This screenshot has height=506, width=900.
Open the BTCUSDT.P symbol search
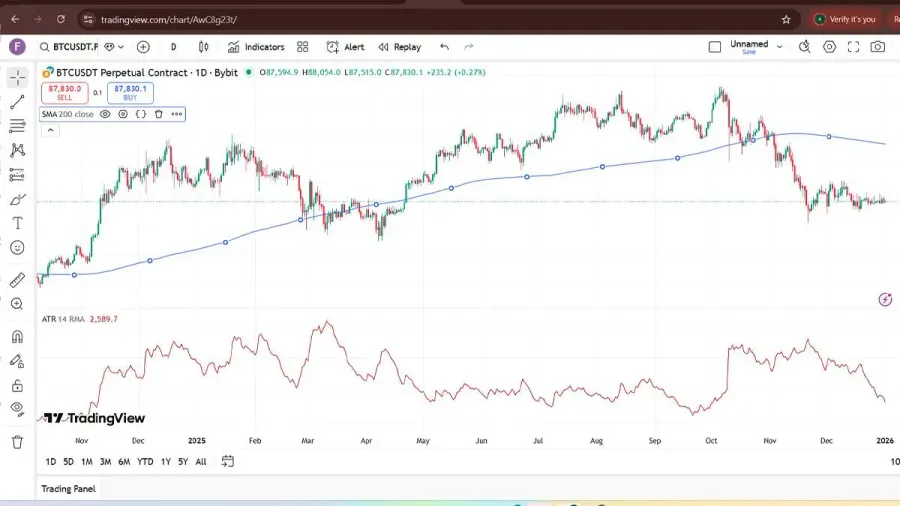[69, 47]
